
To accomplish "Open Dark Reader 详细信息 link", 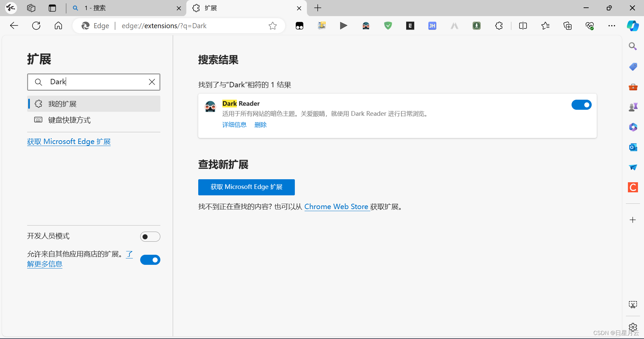I will pyautogui.click(x=234, y=125).
